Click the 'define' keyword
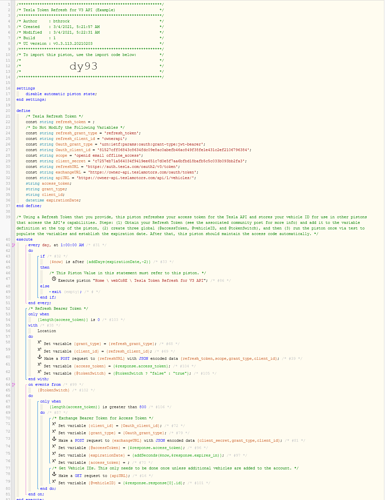 click(x=23, y=111)
